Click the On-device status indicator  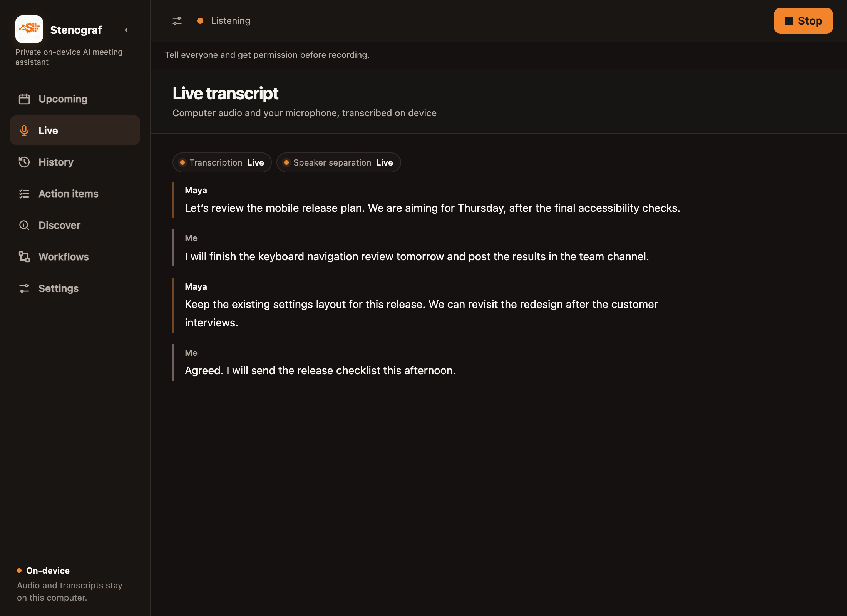point(44,571)
